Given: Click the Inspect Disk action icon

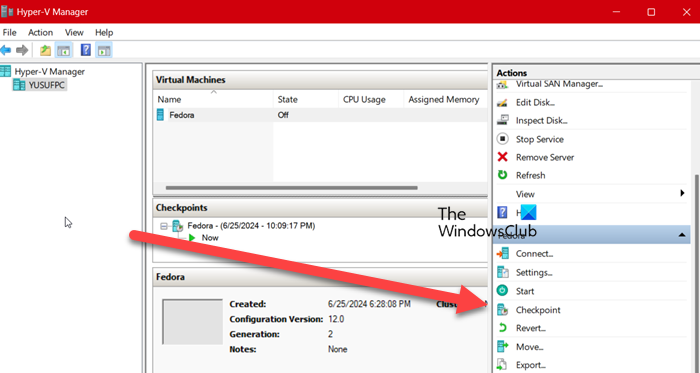Looking at the screenshot, I should [x=503, y=120].
